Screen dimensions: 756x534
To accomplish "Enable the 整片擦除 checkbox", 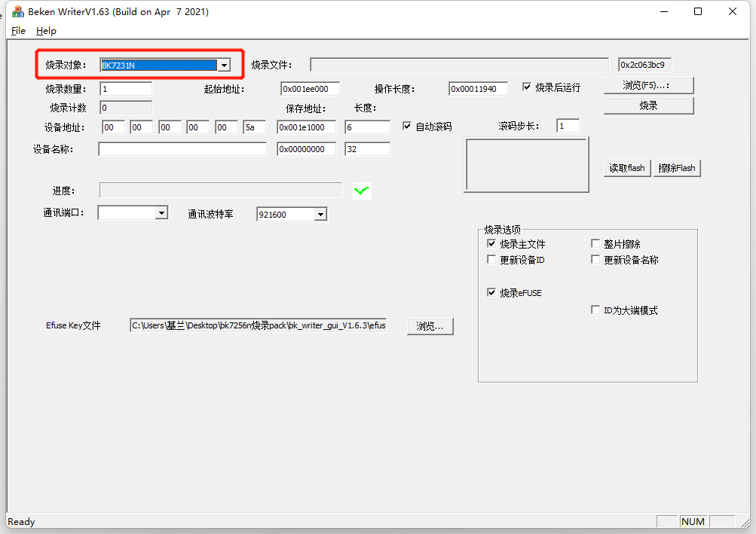I will 595,243.
